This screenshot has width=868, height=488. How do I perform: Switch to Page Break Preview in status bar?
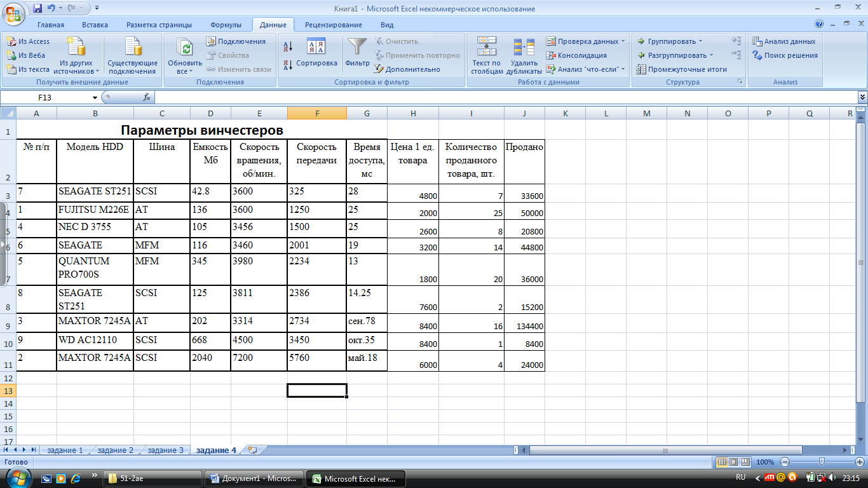[x=744, y=462]
